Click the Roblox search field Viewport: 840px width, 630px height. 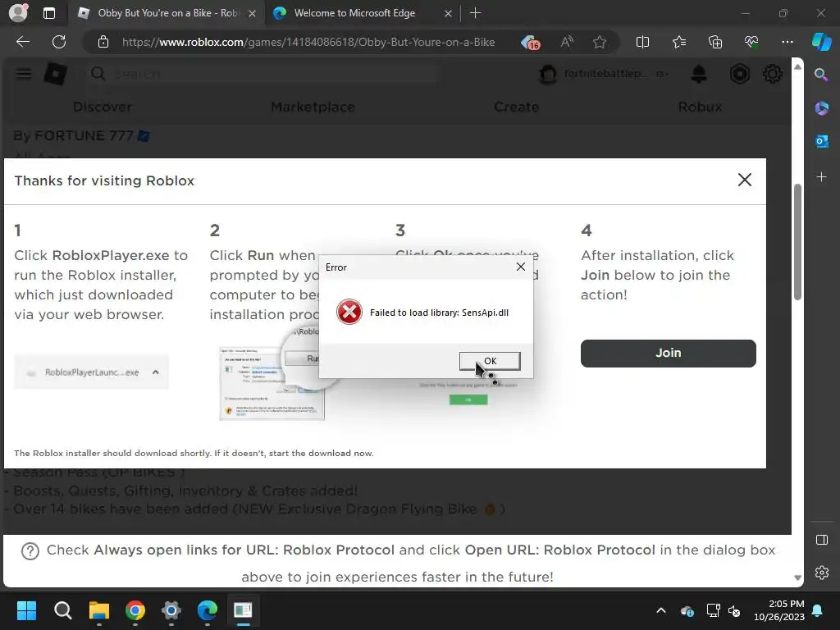262,74
